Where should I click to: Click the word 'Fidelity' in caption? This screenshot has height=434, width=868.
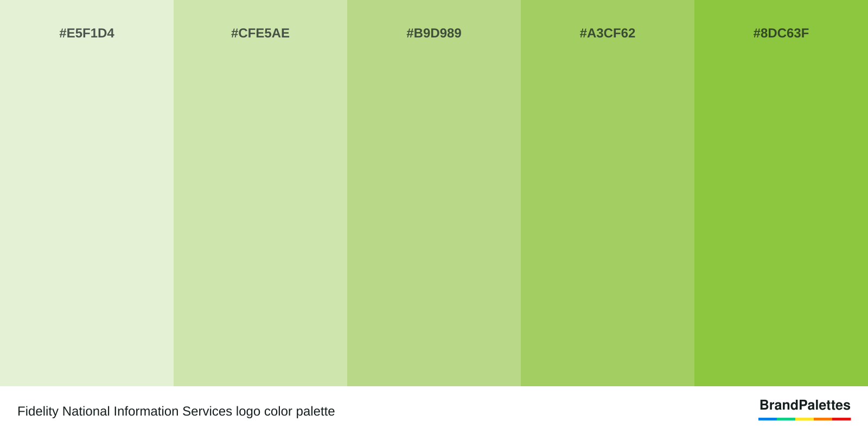(38, 411)
